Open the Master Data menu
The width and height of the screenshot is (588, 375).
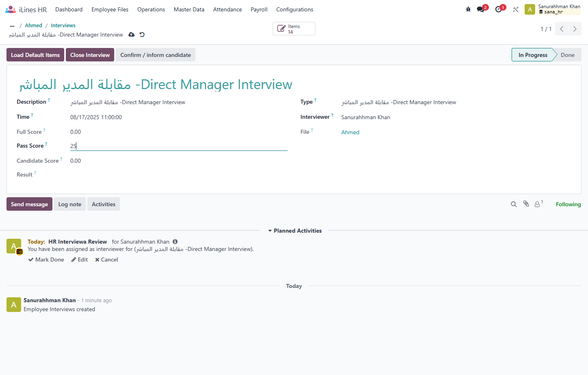point(189,9)
